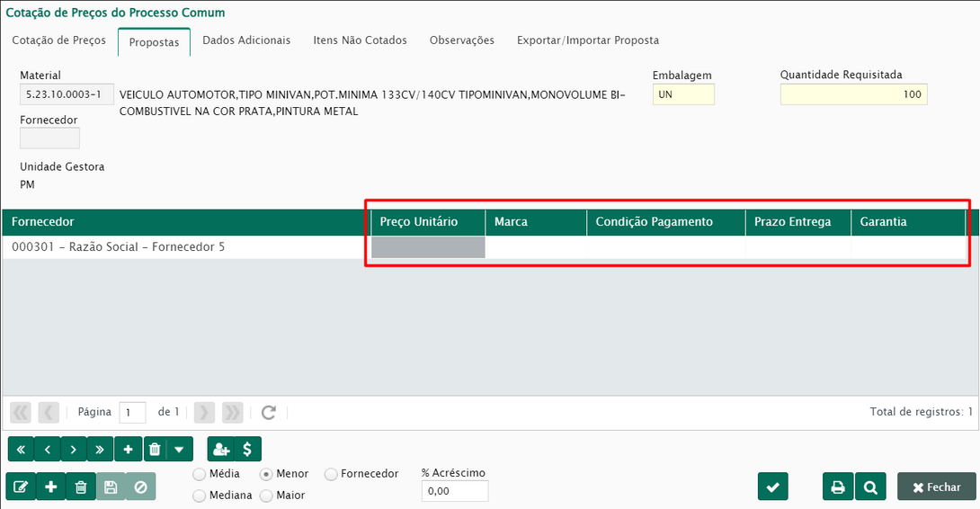The width and height of the screenshot is (980, 509).
Task: Click the dollar sign price icon
Action: [x=247, y=449]
